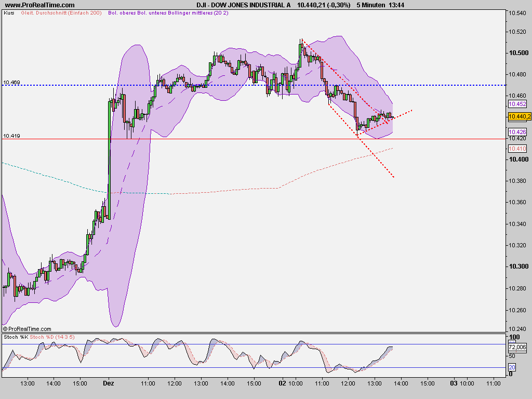The image size is (532, 399).
Task: Click the DJI - DOW JONES INDUSTRIAL A title
Action: pyautogui.click(x=244, y=5)
